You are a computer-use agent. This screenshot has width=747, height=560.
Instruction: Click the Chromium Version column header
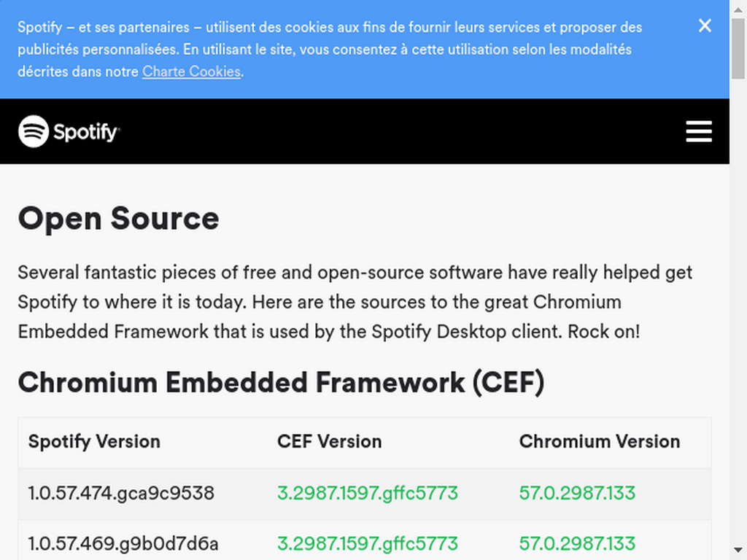click(x=600, y=442)
